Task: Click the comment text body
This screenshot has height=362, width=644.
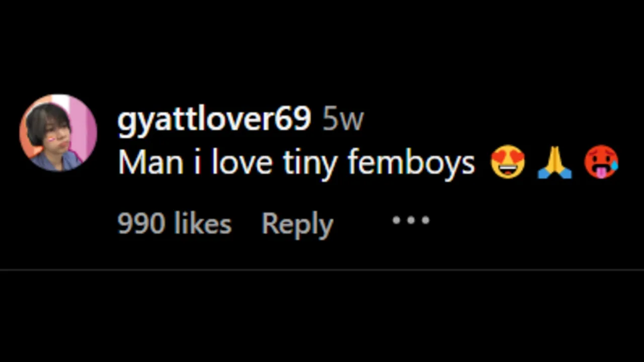Action: (296, 163)
